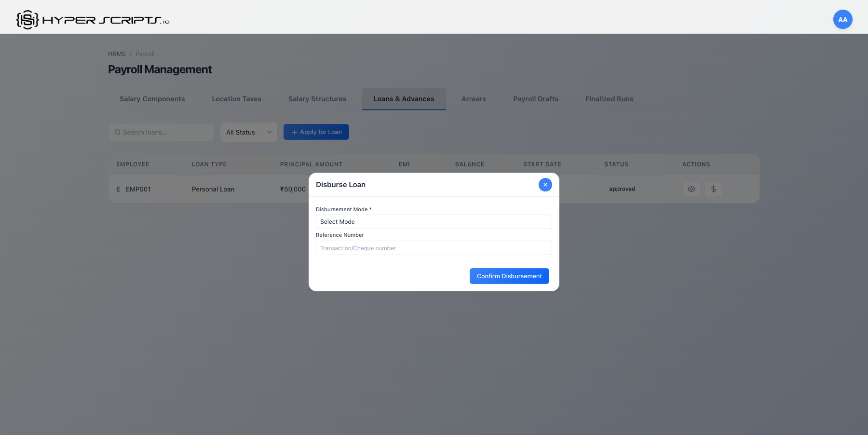Click the plus icon on Apply for Loan
The height and width of the screenshot is (435, 868).
[295, 132]
